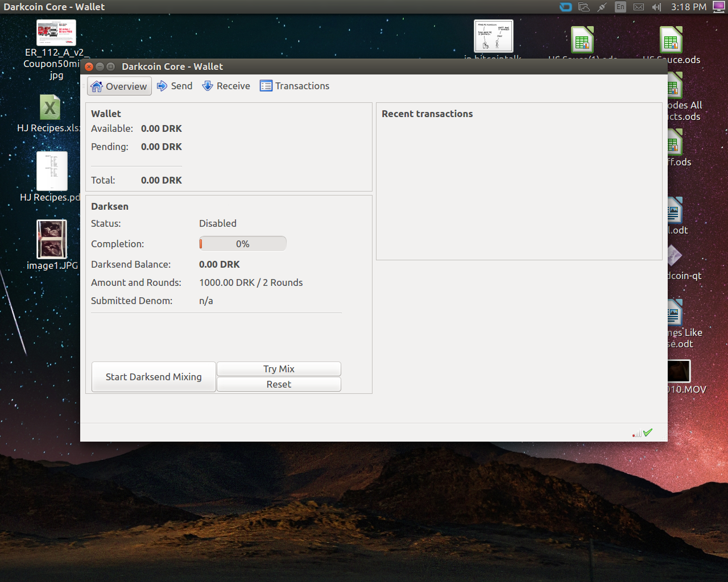The height and width of the screenshot is (582, 728).
Task: Switch to the Overview tab
Action: [x=119, y=86]
